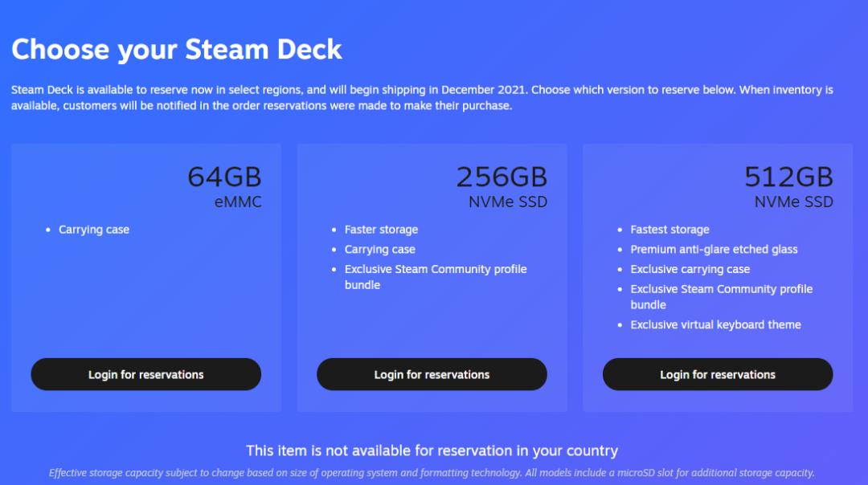
Task: Click "Carrying case" in the 256GB card
Action: coord(379,250)
